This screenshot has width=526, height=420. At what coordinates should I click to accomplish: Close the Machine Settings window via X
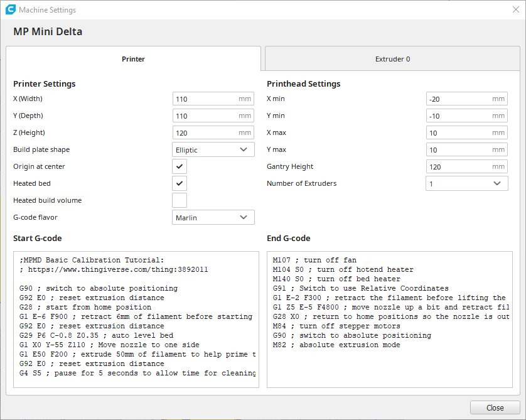pos(515,9)
